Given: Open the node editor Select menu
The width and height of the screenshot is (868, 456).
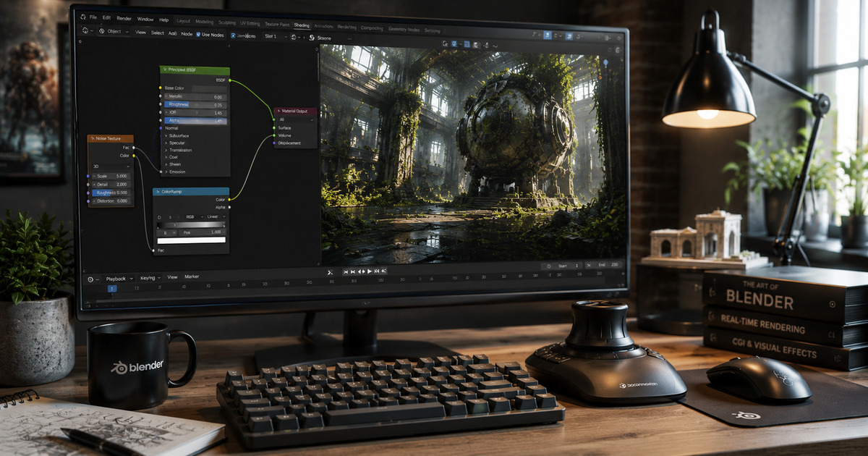Looking at the screenshot, I should 158,33.
